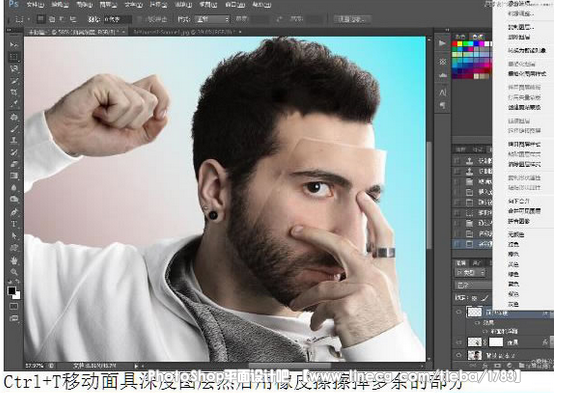Change screen mode from toolbox bottom
Image resolution: width=571 pixels, height=393 pixels.
click(14, 318)
